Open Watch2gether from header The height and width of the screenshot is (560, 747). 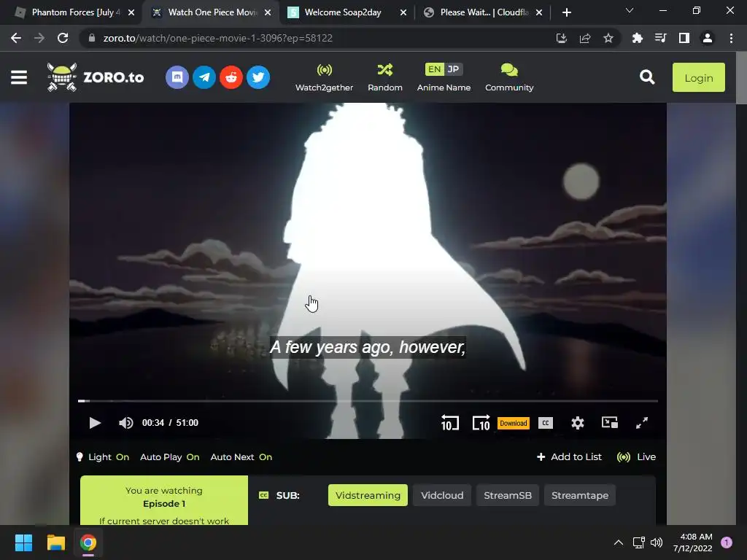(x=325, y=77)
